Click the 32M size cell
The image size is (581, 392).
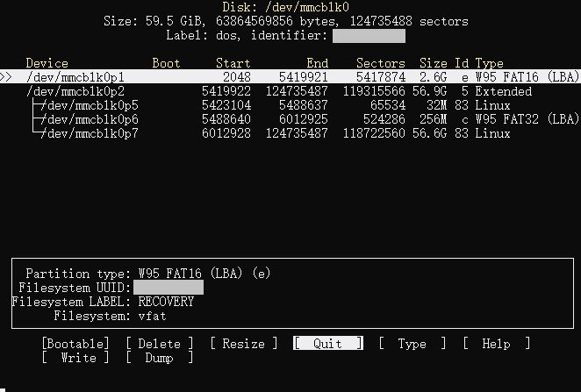tap(436, 105)
